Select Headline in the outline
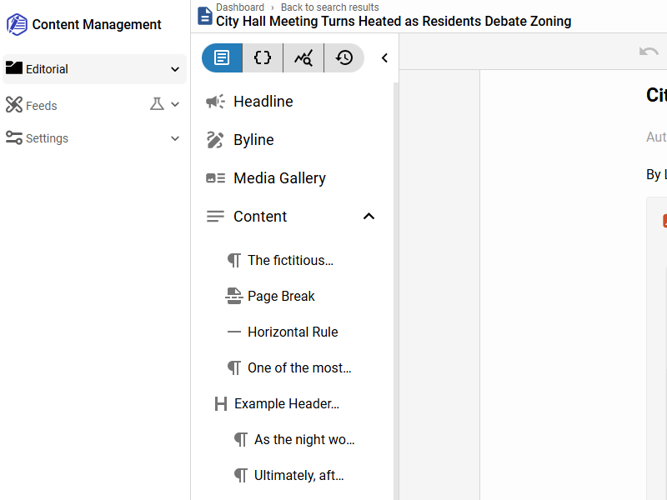 point(263,101)
